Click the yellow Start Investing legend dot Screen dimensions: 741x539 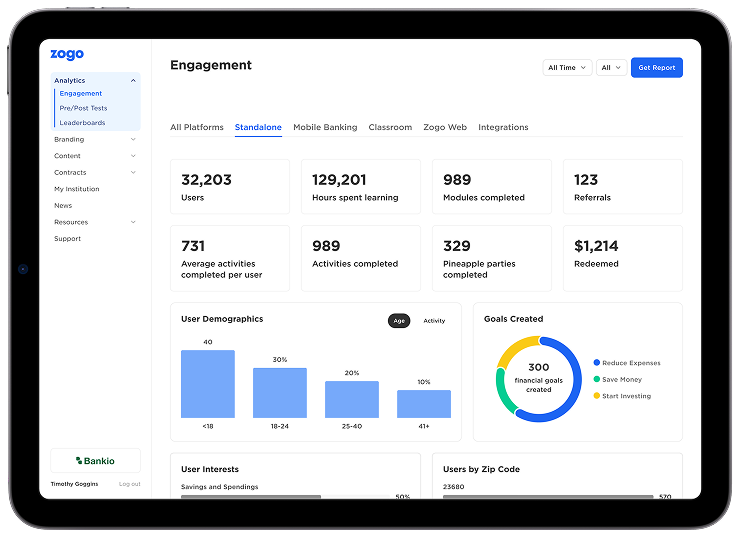point(597,396)
